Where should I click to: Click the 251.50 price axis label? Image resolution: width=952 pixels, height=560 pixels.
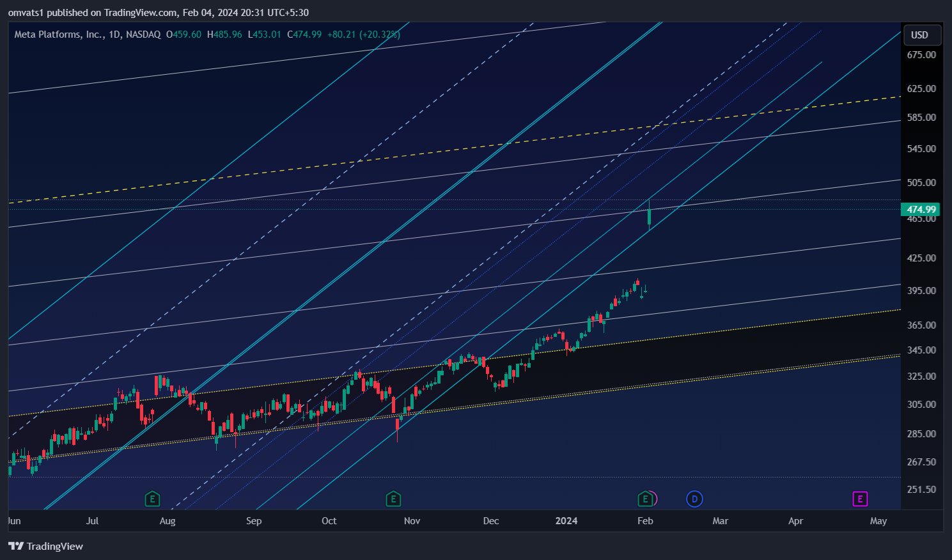(921, 490)
